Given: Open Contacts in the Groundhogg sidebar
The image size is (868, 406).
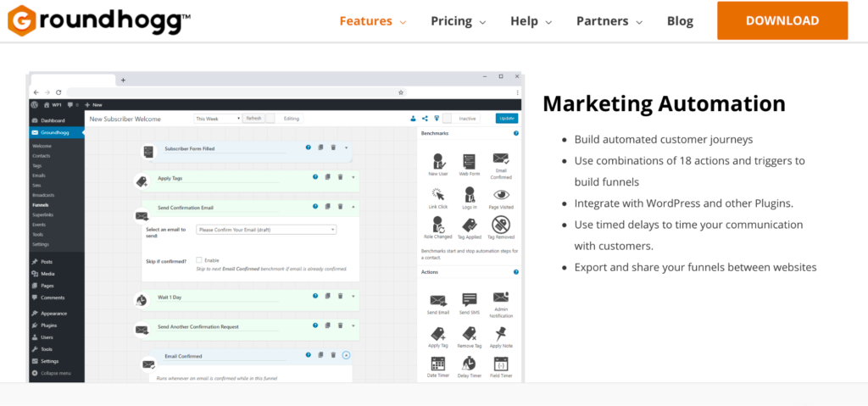Looking at the screenshot, I should click(x=41, y=156).
